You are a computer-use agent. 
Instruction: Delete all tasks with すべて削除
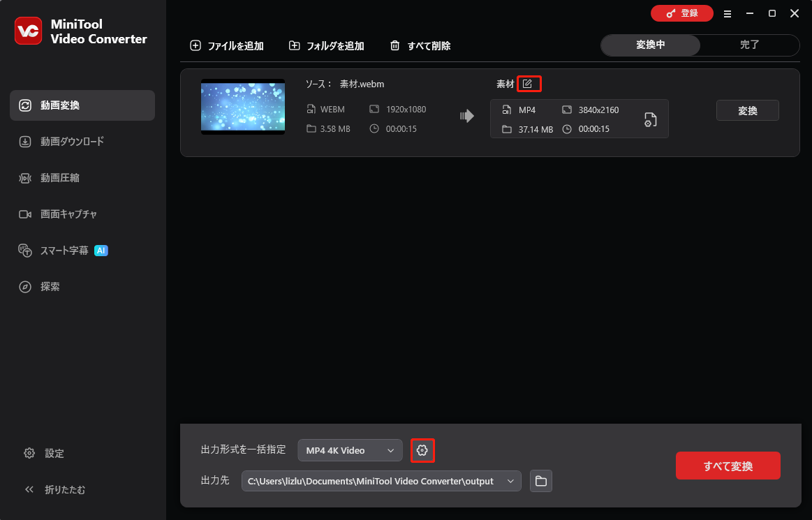point(420,45)
